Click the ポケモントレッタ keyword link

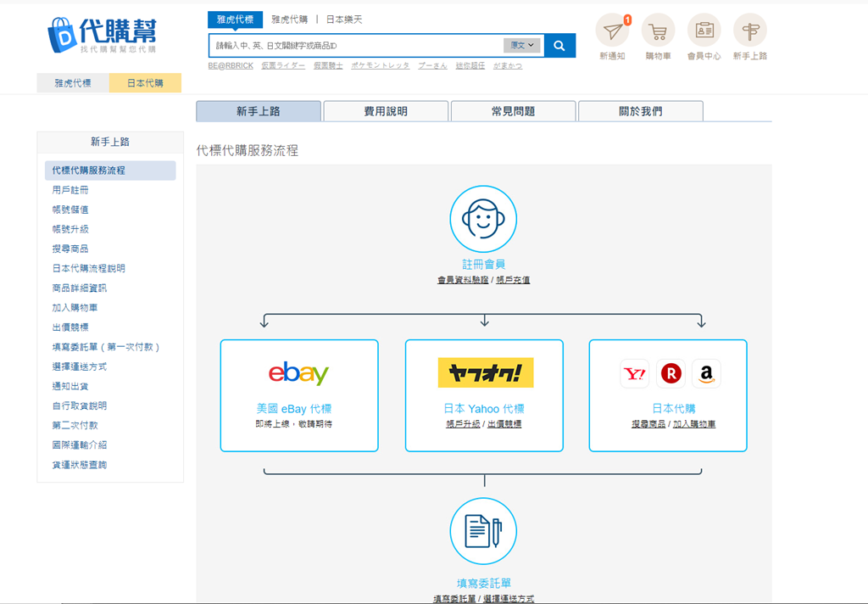(x=381, y=65)
